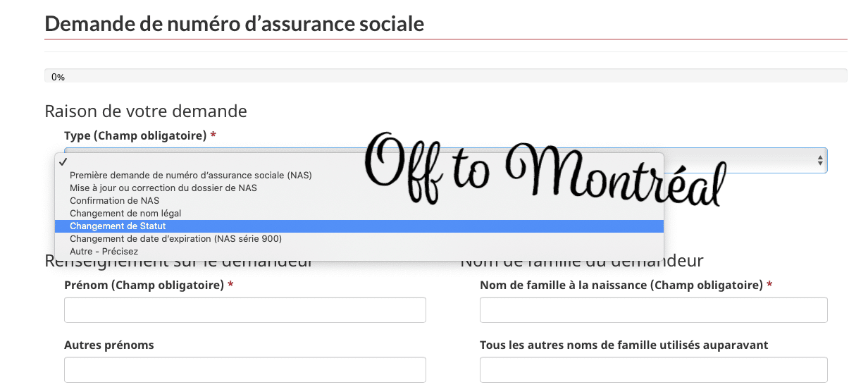Click the "Nom de famille à la naissance" label
This screenshot has height=392, width=868.
click(x=621, y=285)
